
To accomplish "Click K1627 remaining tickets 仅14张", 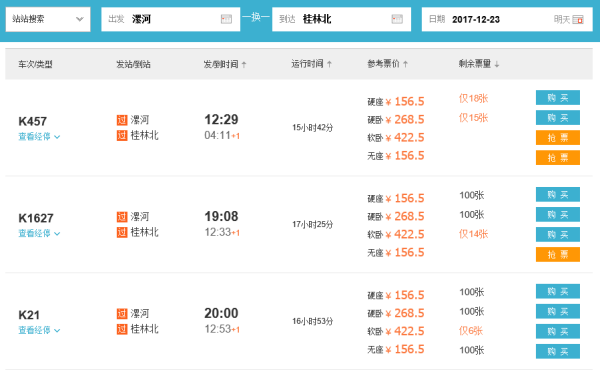I will pos(473,234).
